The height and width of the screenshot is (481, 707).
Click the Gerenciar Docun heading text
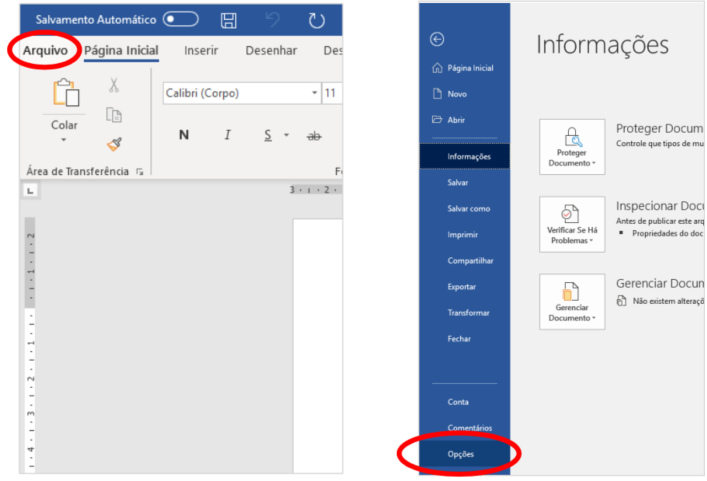tap(659, 284)
